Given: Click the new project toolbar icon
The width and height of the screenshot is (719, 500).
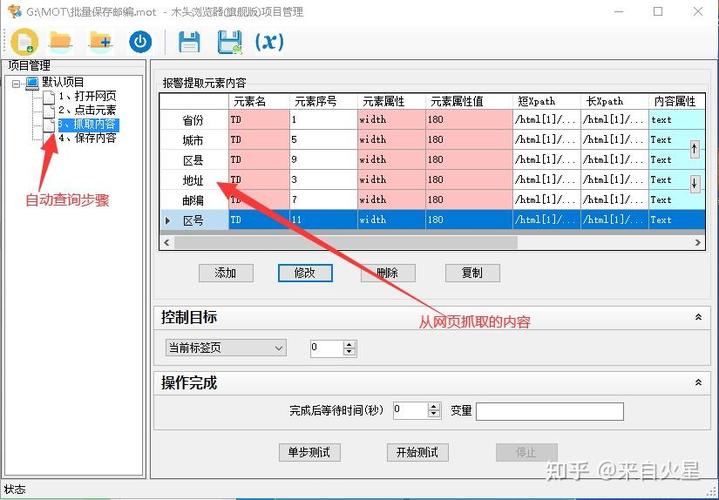Looking at the screenshot, I should point(24,42).
